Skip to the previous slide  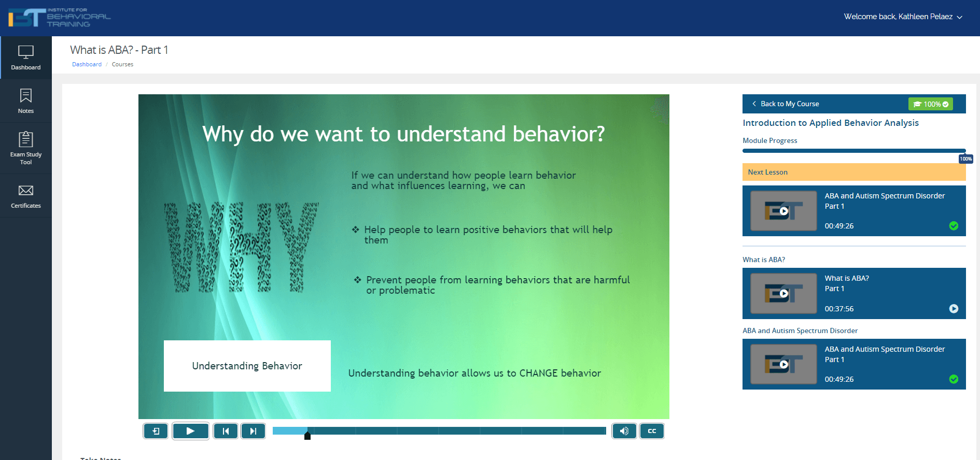pyautogui.click(x=226, y=431)
